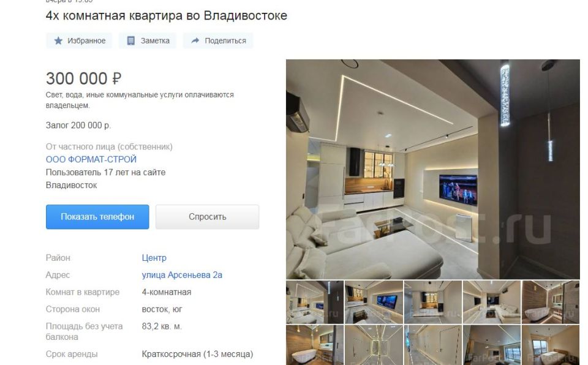Select third top-row thumbnail with kitchen
Screen dimensions: 588x365
point(433,302)
